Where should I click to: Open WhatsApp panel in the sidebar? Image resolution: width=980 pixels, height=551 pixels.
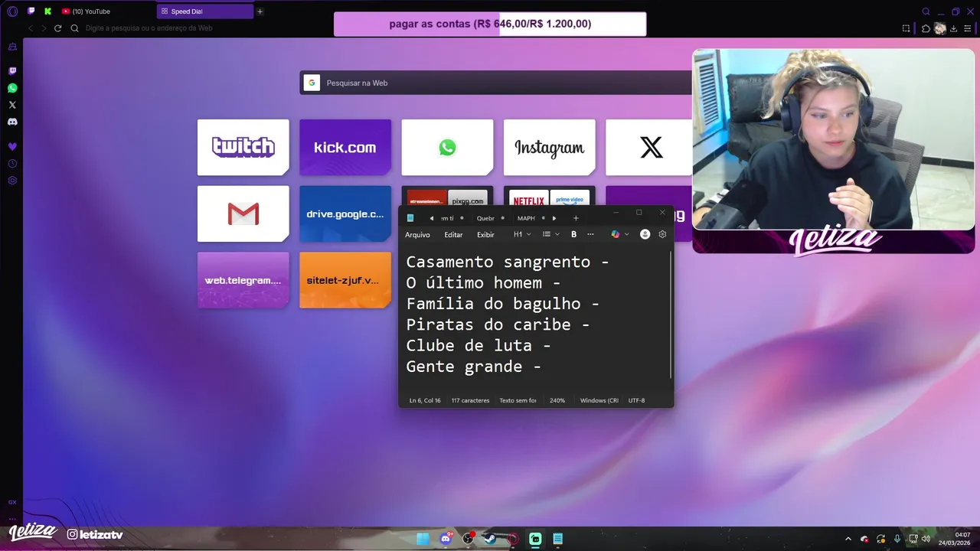click(x=12, y=88)
